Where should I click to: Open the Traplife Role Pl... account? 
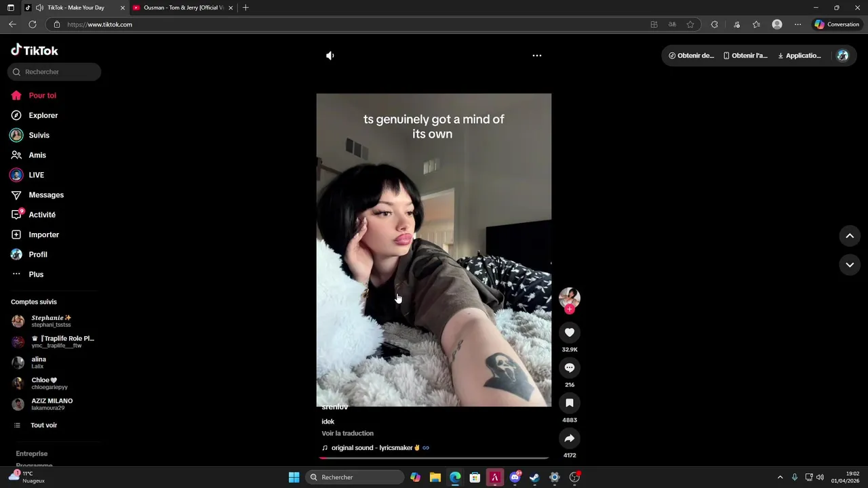tap(54, 342)
